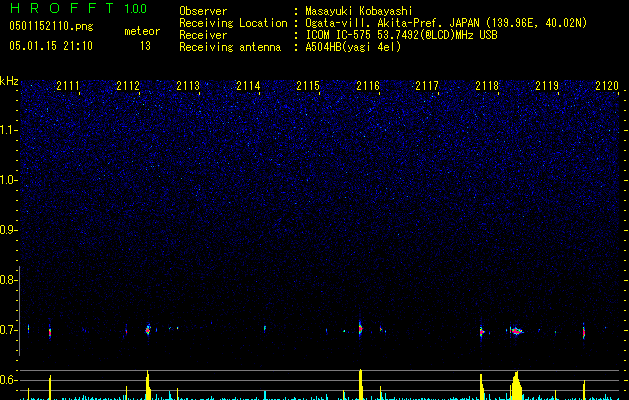Click the 2112 time marker

[128, 85]
